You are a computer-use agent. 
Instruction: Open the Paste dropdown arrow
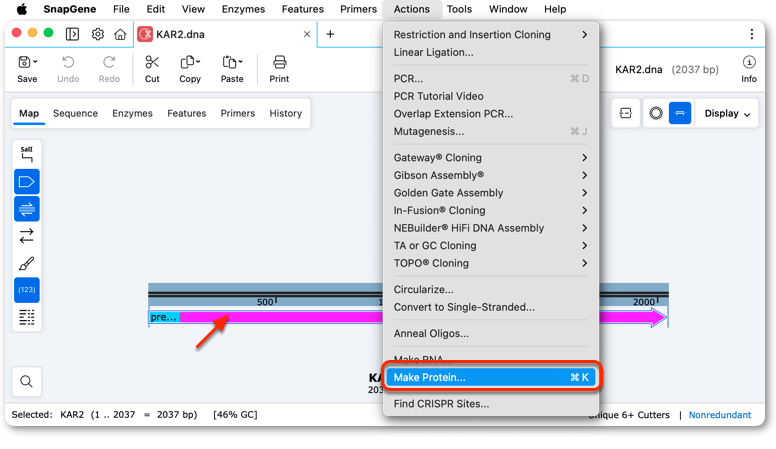(x=240, y=61)
